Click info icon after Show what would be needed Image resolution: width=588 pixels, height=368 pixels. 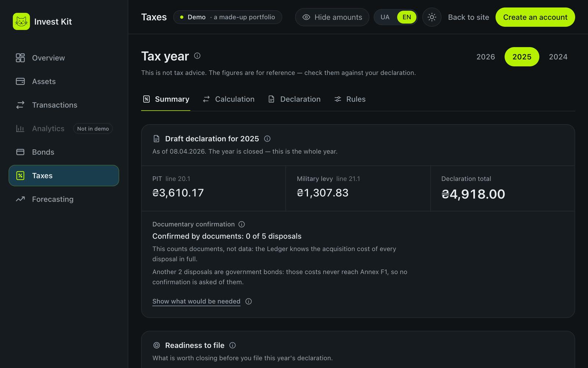click(248, 301)
